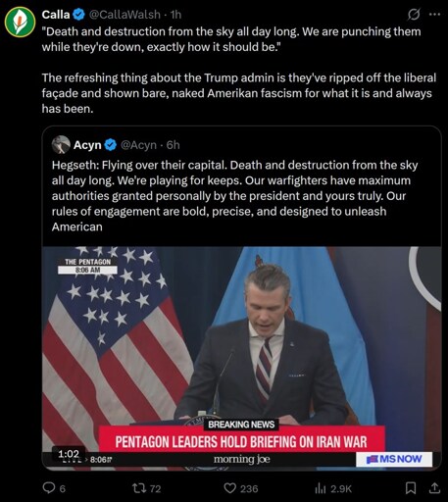
Task: Open the @Acyn handle link
Action: (x=138, y=145)
